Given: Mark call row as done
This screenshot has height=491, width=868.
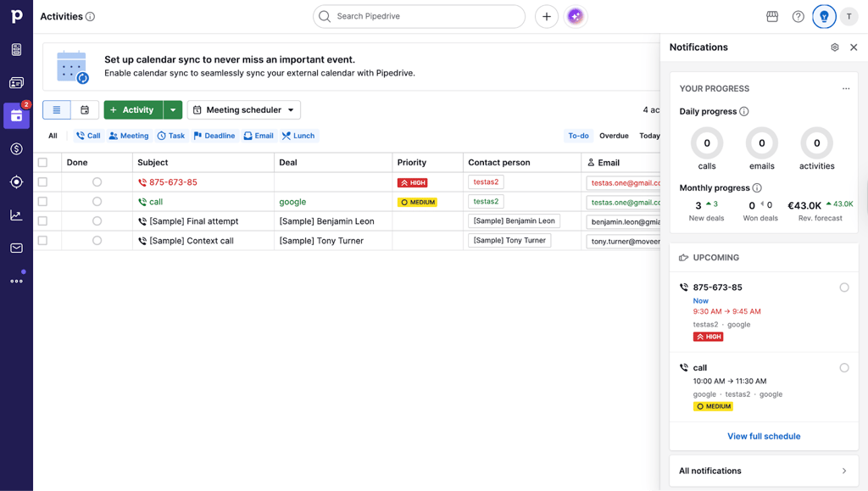Looking at the screenshot, I should tap(97, 202).
